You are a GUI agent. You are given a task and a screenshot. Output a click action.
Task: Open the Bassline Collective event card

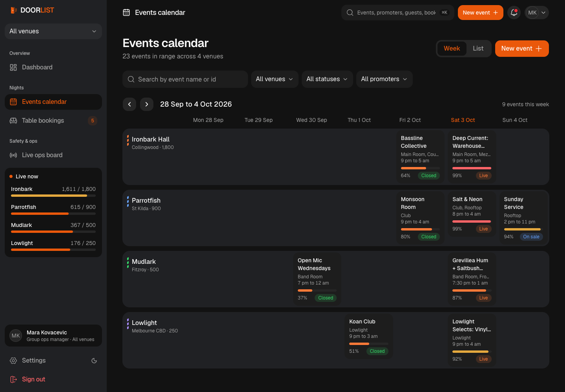coord(420,157)
